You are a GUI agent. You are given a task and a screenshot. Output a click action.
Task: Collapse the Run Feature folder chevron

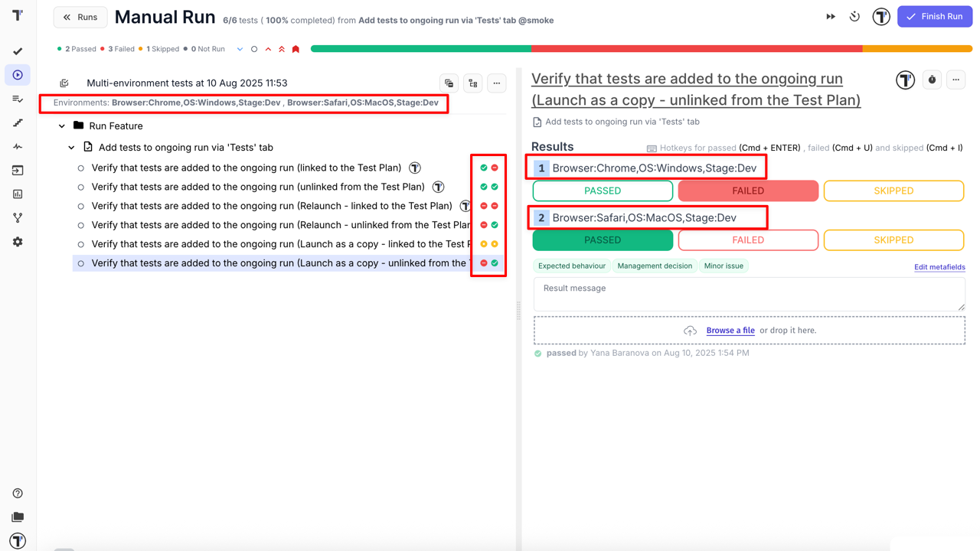(x=62, y=126)
